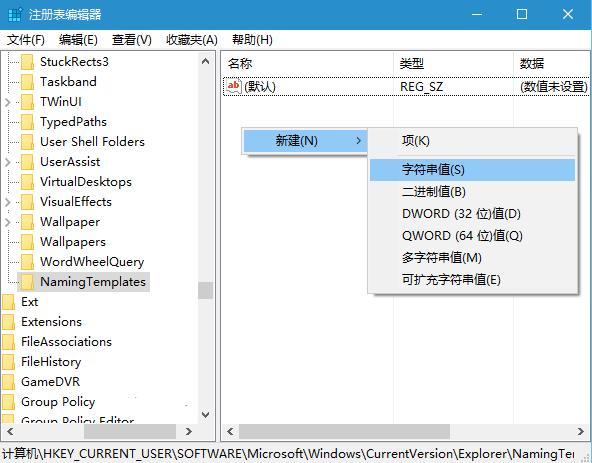Screen dimensions: 592x463
Task: Click values panel scroll right arrow
Action: pyautogui.click(x=581, y=431)
